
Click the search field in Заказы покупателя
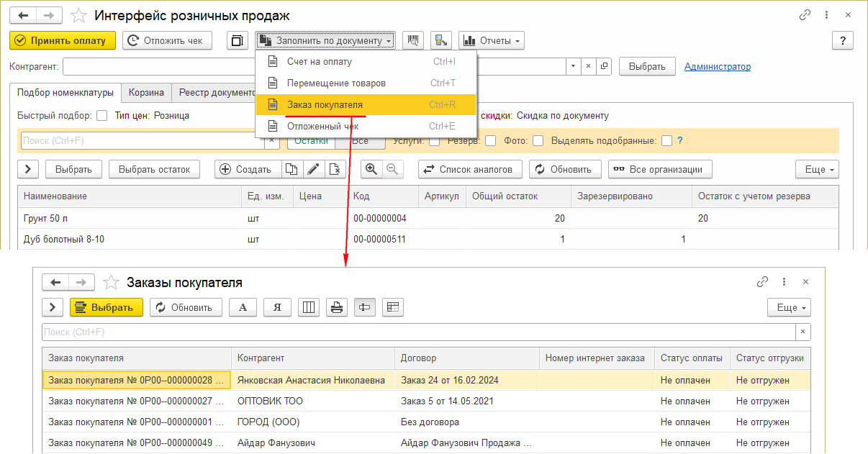click(417, 332)
